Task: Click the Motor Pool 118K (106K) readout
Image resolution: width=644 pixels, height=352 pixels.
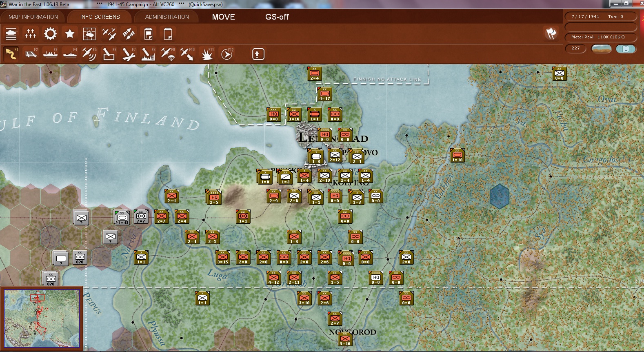Action: tap(601, 37)
